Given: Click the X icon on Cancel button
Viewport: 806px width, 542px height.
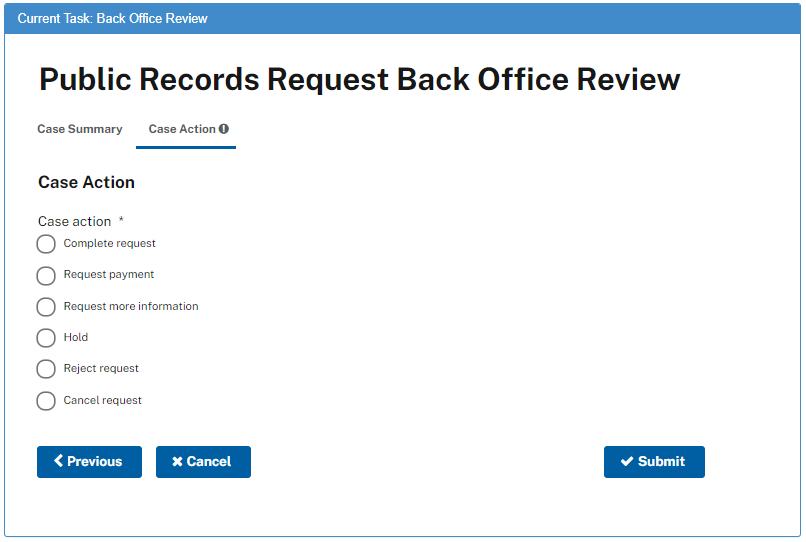Looking at the screenshot, I should pyautogui.click(x=177, y=461).
